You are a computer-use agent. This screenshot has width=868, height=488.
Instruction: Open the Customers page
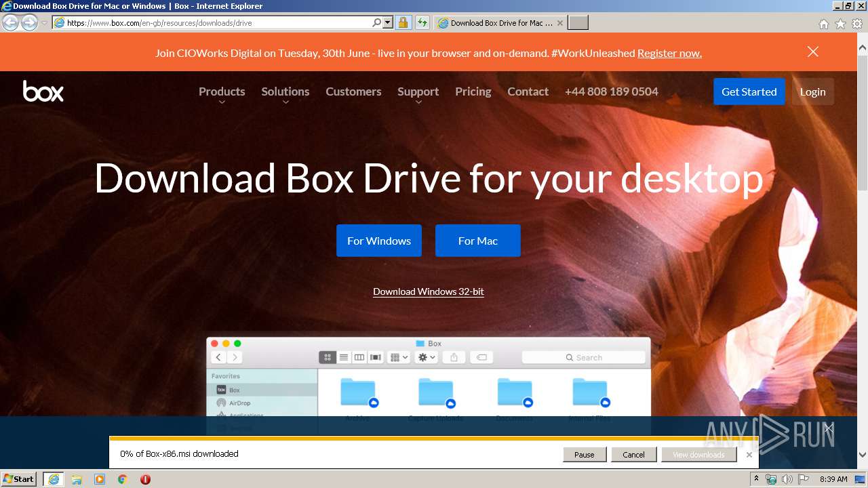(353, 91)
